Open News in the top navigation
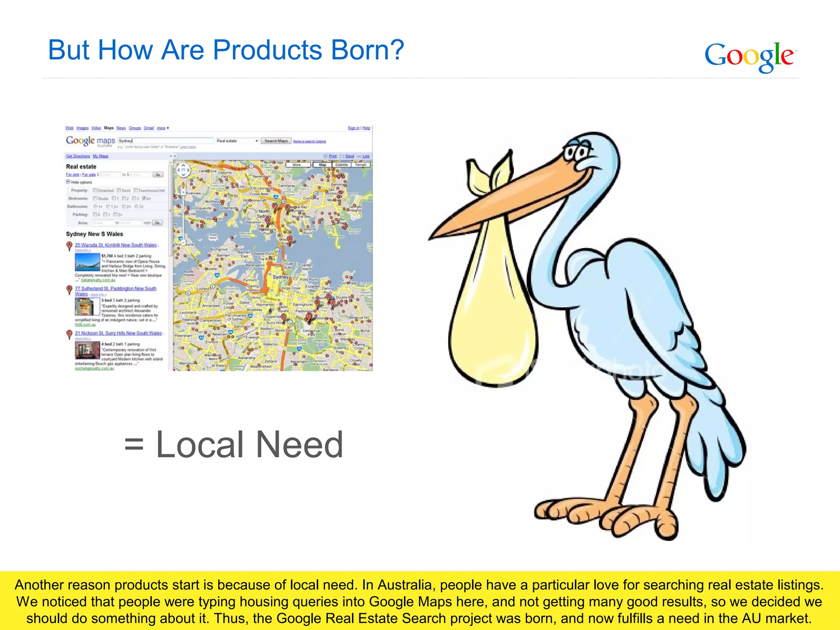The image size is (840, 630). (x=121, y=128)
